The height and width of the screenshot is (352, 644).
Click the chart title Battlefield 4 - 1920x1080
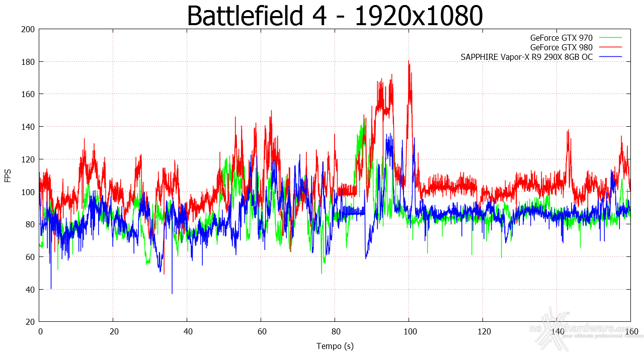pos(335,16)
